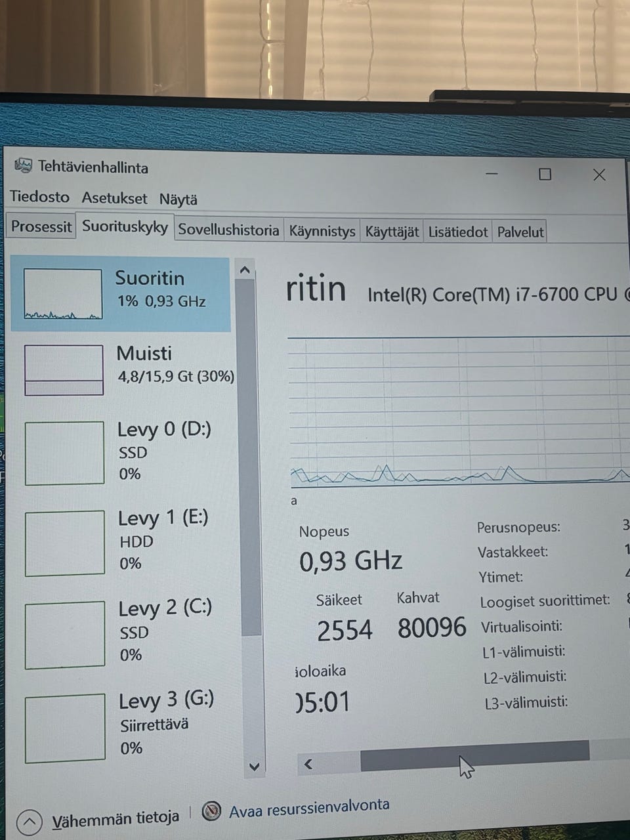This screenshot has width=630, height=840.
Task: Click Levy 0 (D:) label text
Action: (x=164, y=430)
